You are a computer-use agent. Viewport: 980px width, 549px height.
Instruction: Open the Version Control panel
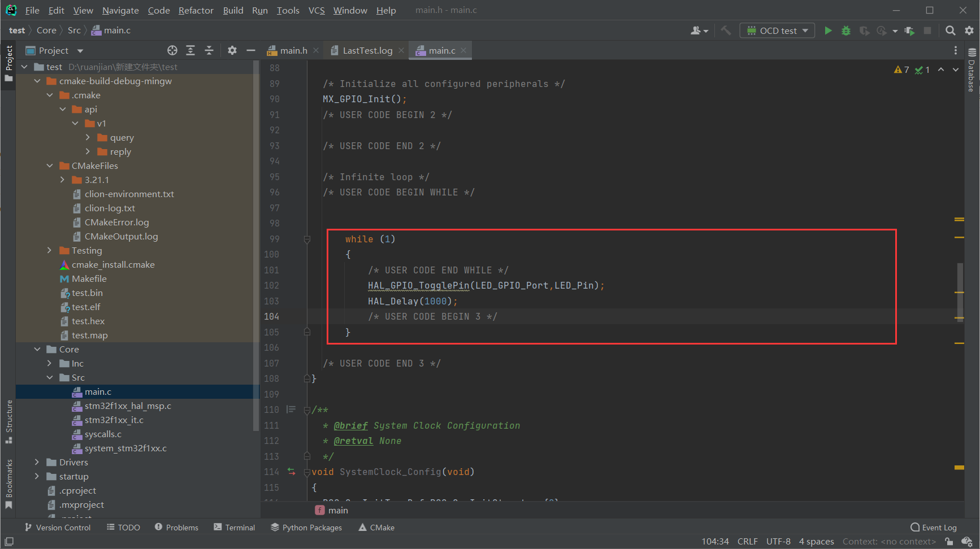57,527
